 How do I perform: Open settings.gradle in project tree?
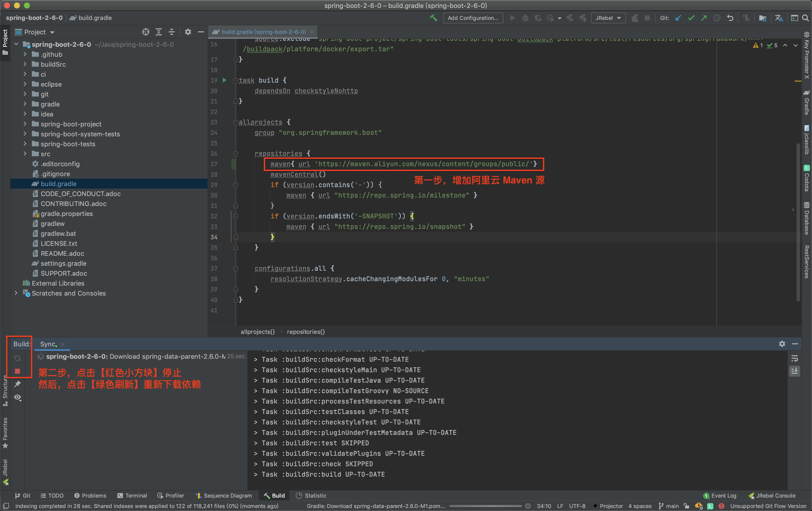(x=63, y=263)
